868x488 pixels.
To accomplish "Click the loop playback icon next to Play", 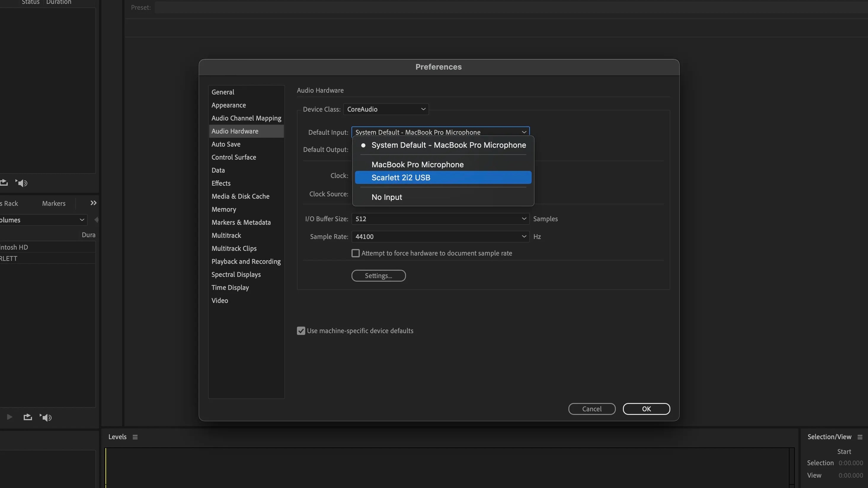I will coord(28,417).
